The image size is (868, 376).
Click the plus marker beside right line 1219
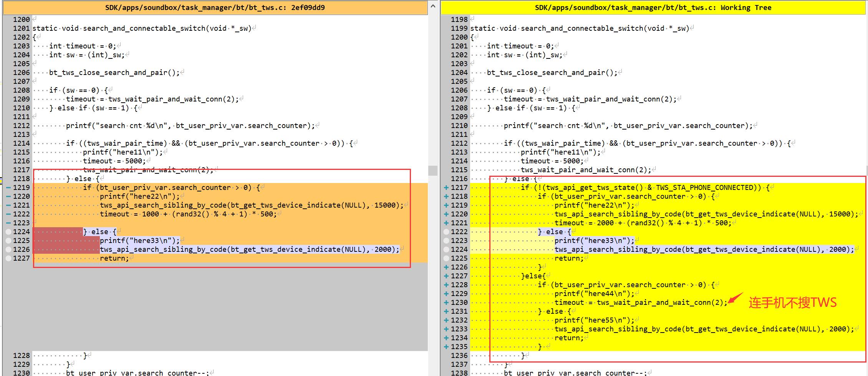pos(446,205)
